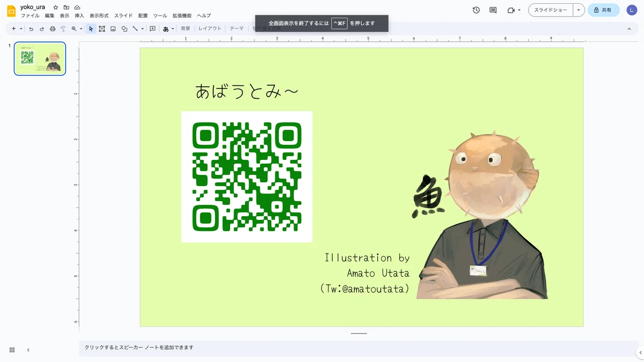Open comment history panel
644x362 pixels.
point(493,10)
